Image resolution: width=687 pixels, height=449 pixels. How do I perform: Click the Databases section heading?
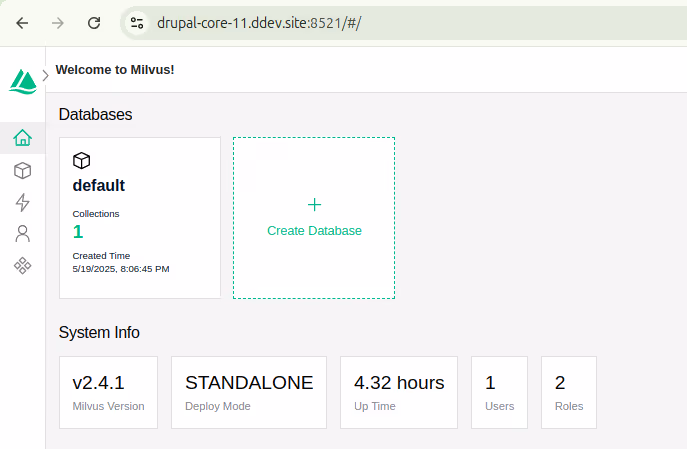click(x=96, y=114)
